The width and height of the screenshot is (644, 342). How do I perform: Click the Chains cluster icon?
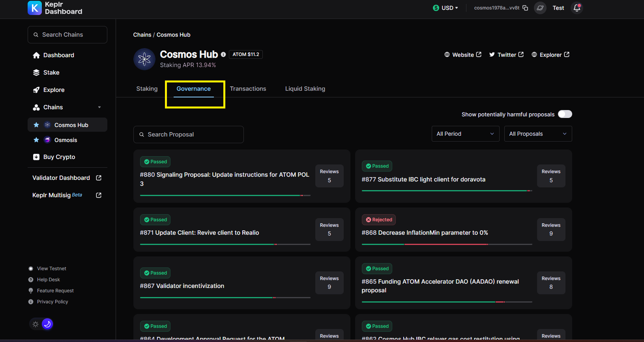point(36,107)
